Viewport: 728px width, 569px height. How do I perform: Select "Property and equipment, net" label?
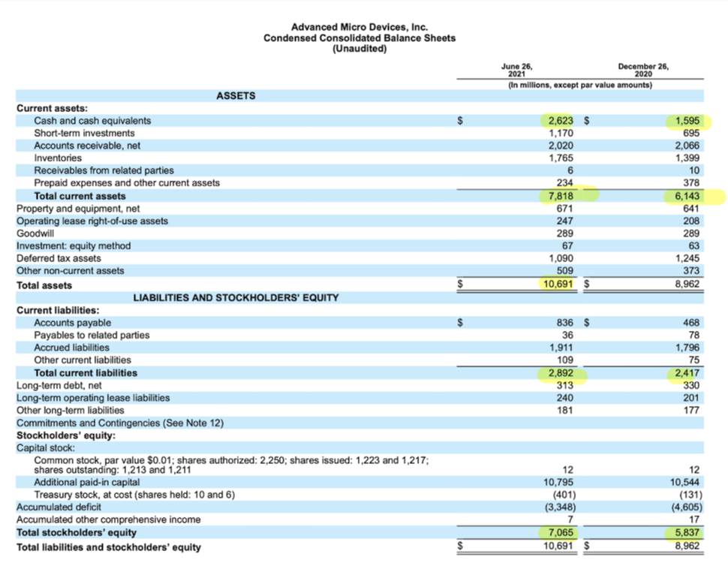tap(78, 209)
